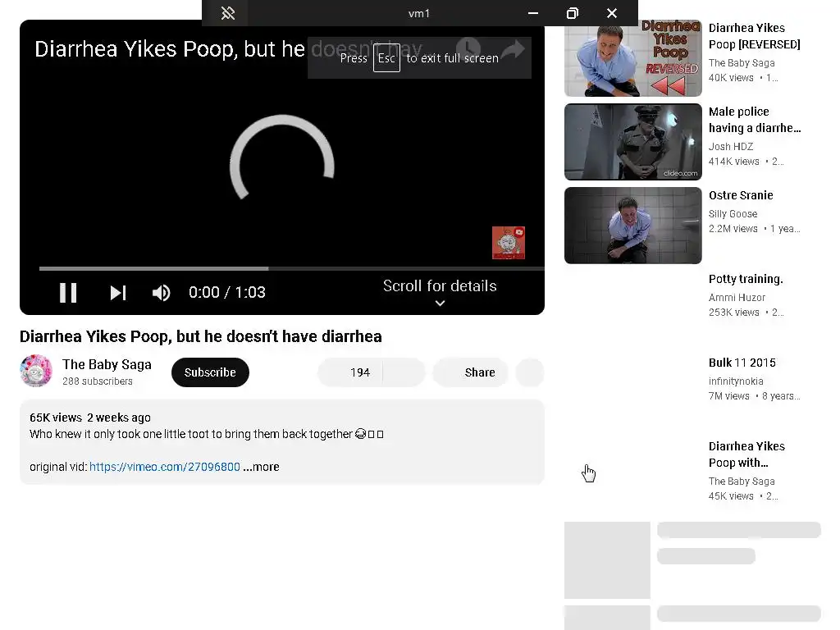Click 65K views 2 weeks ago text
This screenshot has height=630, width=840.
tap(90, 418)
